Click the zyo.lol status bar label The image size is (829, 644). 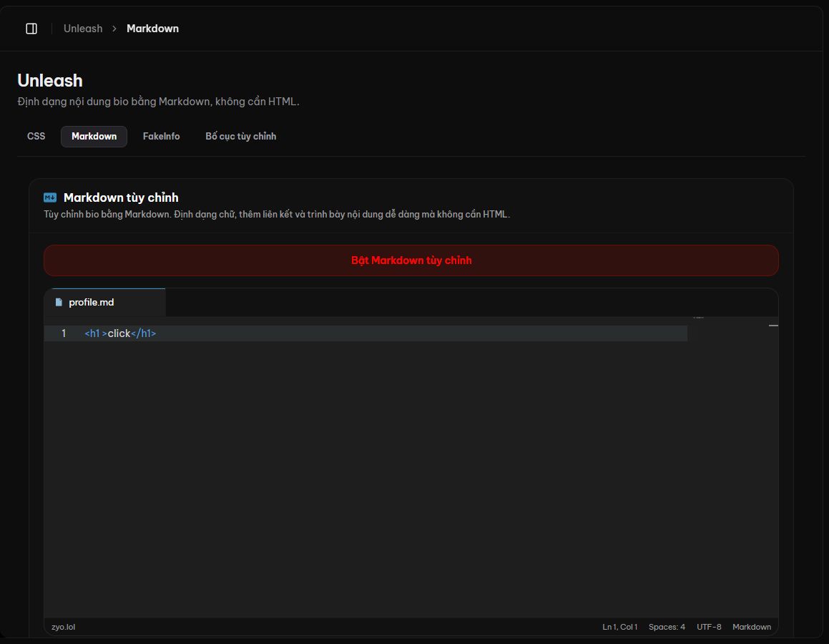(x=64, y=627)
